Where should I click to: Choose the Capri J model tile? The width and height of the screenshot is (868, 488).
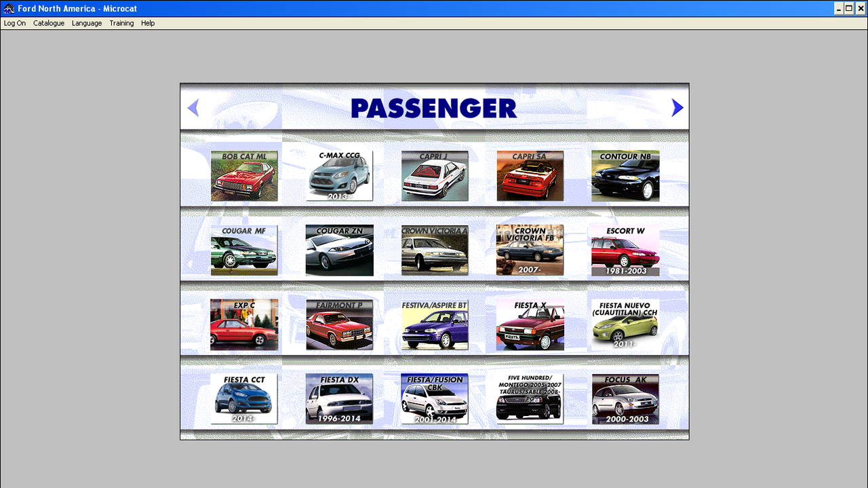[435, 176]
